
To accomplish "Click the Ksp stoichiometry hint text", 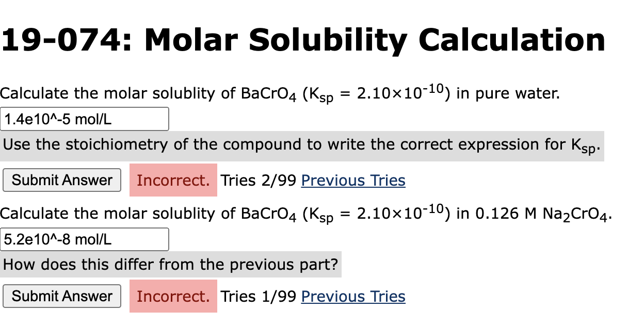I will click(x=301, y=144).
